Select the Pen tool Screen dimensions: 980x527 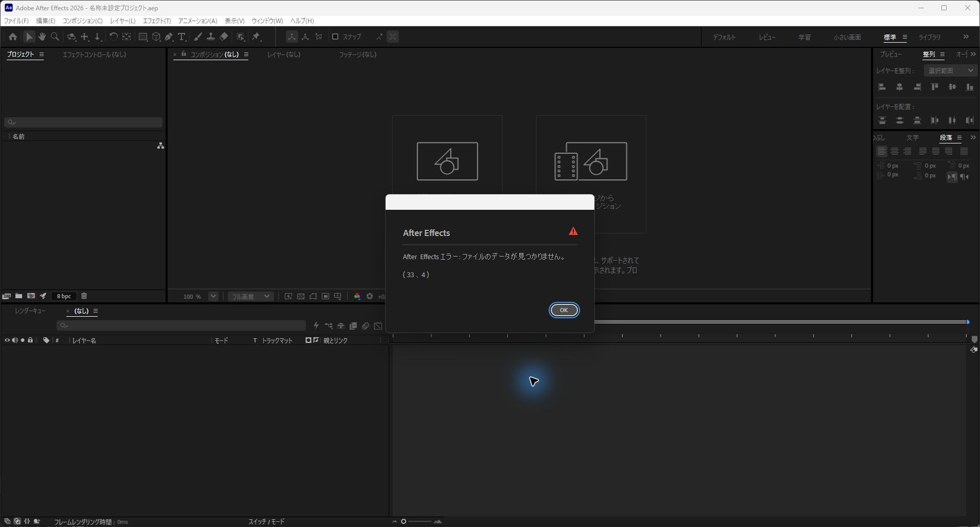(169, 37)
